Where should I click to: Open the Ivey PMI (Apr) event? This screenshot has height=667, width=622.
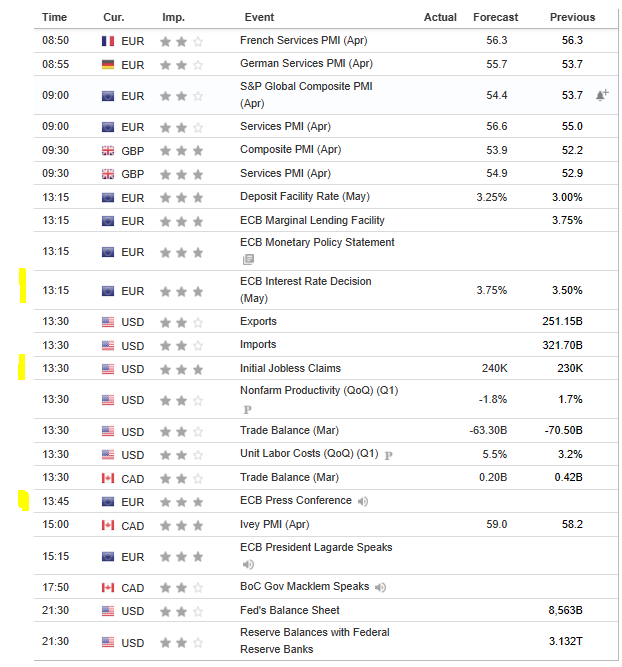coord(276,524)
